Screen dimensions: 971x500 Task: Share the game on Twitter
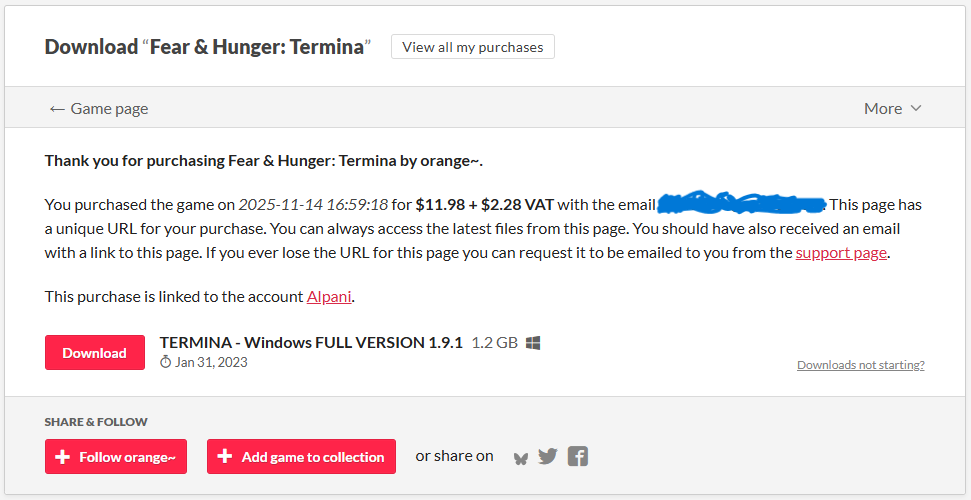(547, 457)
